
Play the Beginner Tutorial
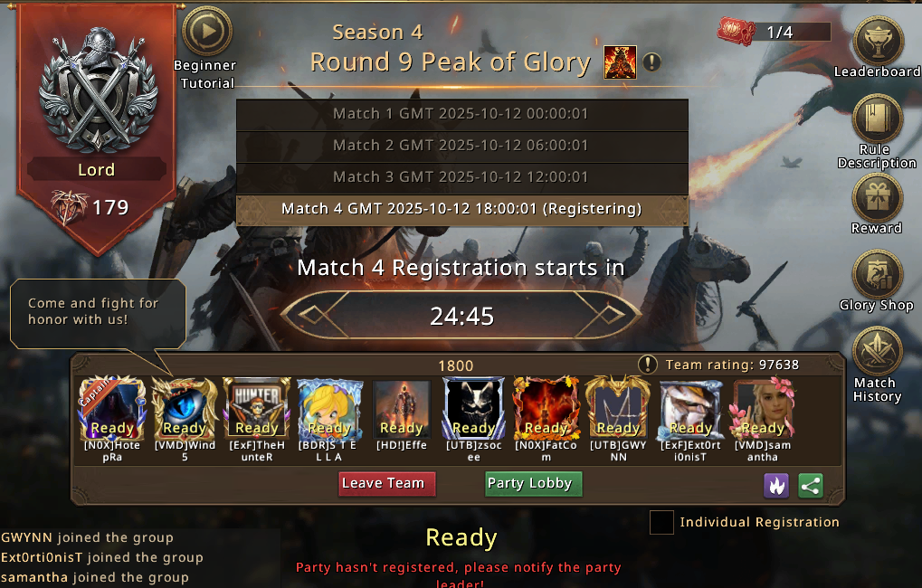[x=207, y=31]
